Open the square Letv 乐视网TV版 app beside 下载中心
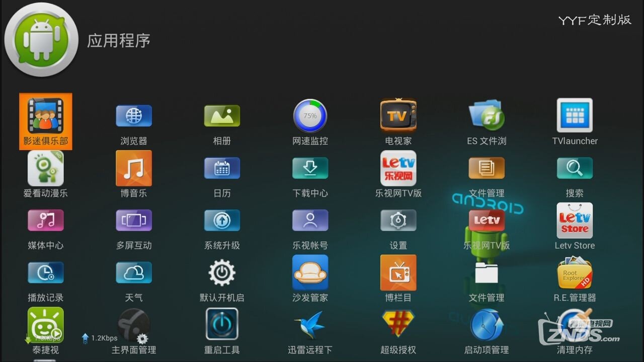The image size is (644, 362). point(398,173)
